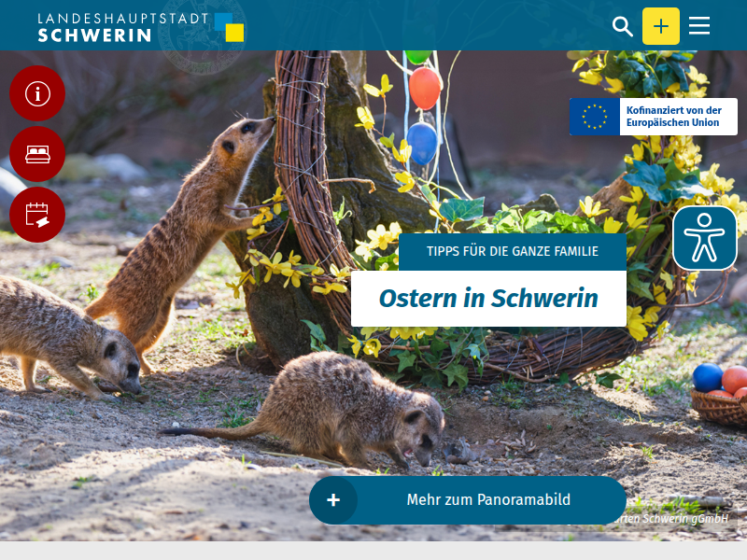Image resolution: width=747 pixels, height=560 pixels.
Task: Click the SCHWERIN wordmark in header
Action: [94, 35]
